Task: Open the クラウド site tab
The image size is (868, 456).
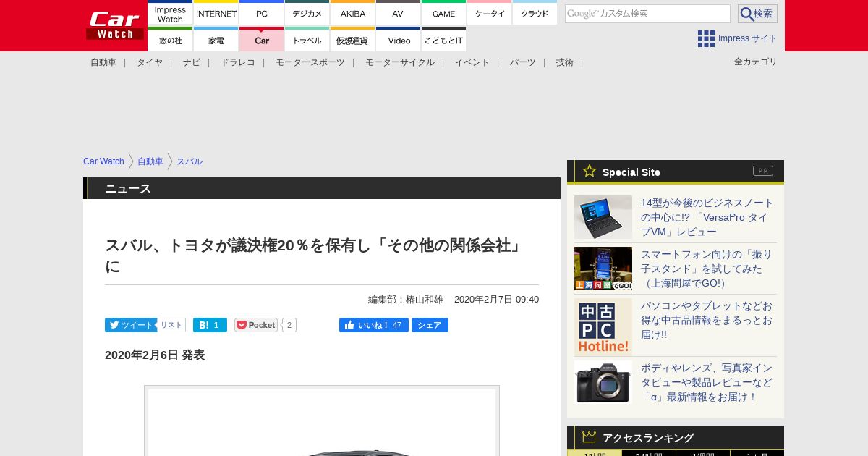Action: pyautogui.click(x=535, y=13)
